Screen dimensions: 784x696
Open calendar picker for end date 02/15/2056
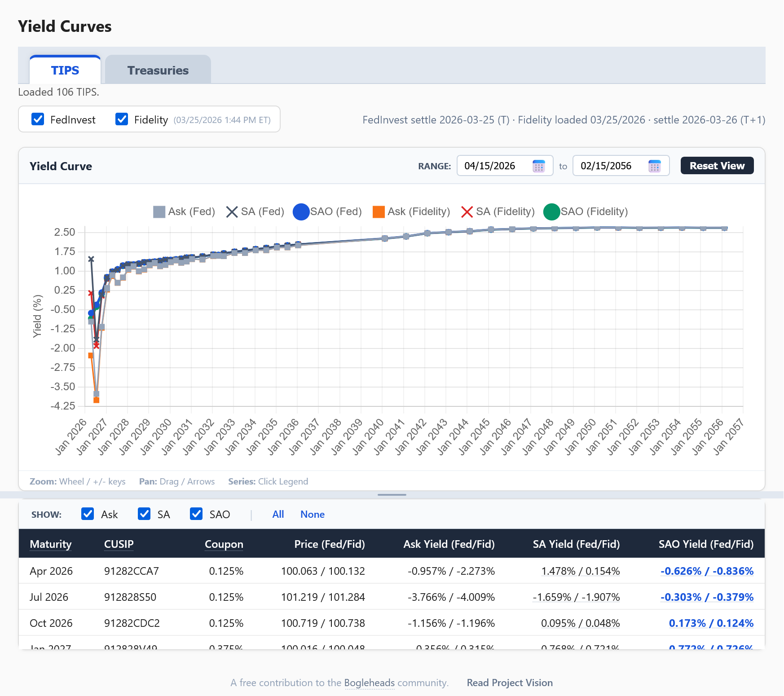pyautogui.click(x=655, y=166)
